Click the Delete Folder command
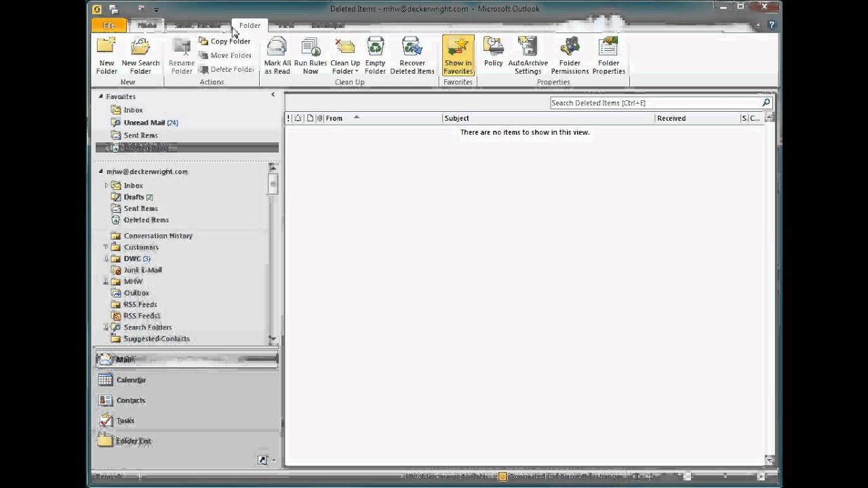Screen dimensions: 868x488 [226, 69]
